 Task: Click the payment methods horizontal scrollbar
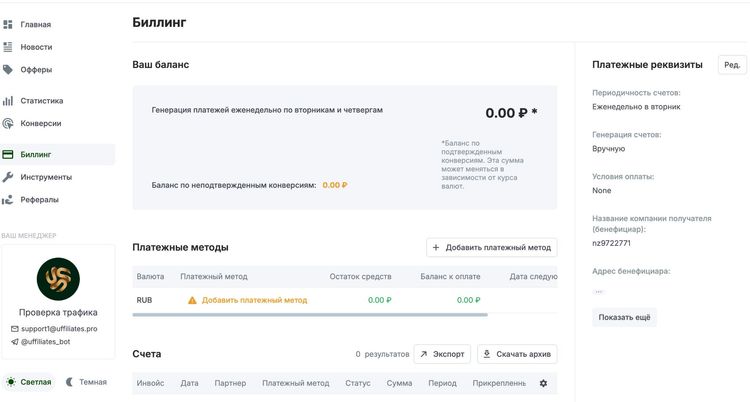pos(310,315)
